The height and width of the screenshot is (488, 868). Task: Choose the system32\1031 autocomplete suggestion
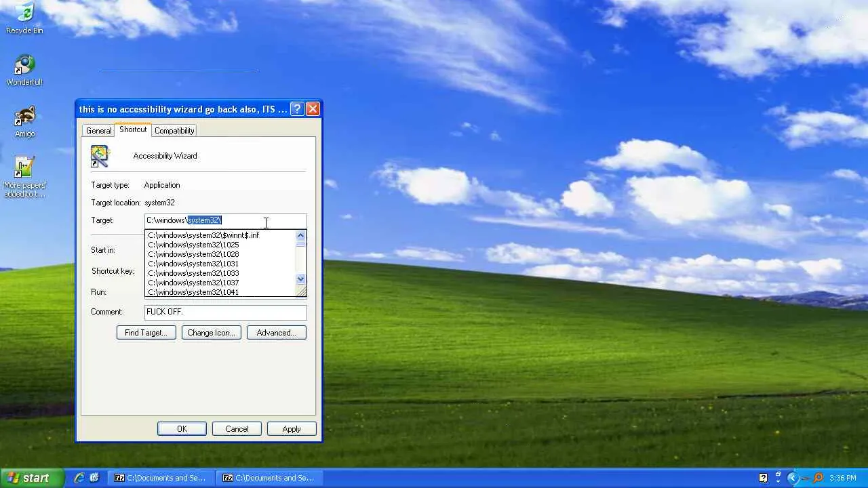[x=221, y=264]
